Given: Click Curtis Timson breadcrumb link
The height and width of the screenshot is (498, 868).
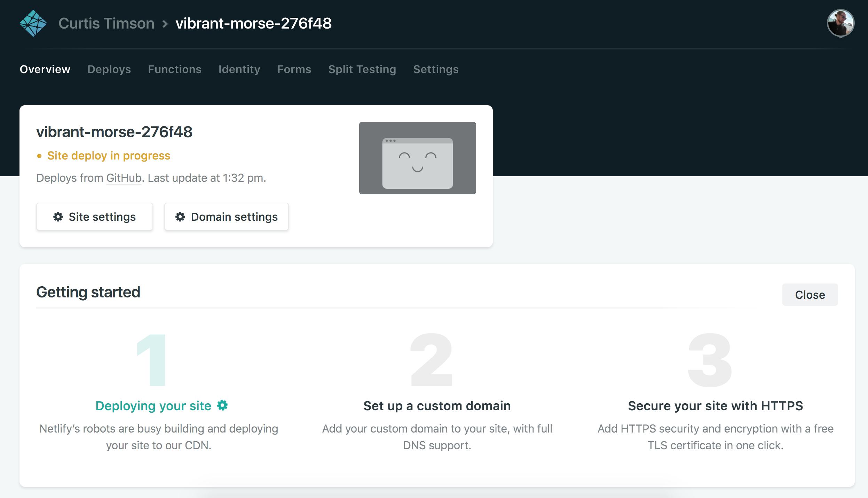Looking at the screenshot, I should 106,23.
